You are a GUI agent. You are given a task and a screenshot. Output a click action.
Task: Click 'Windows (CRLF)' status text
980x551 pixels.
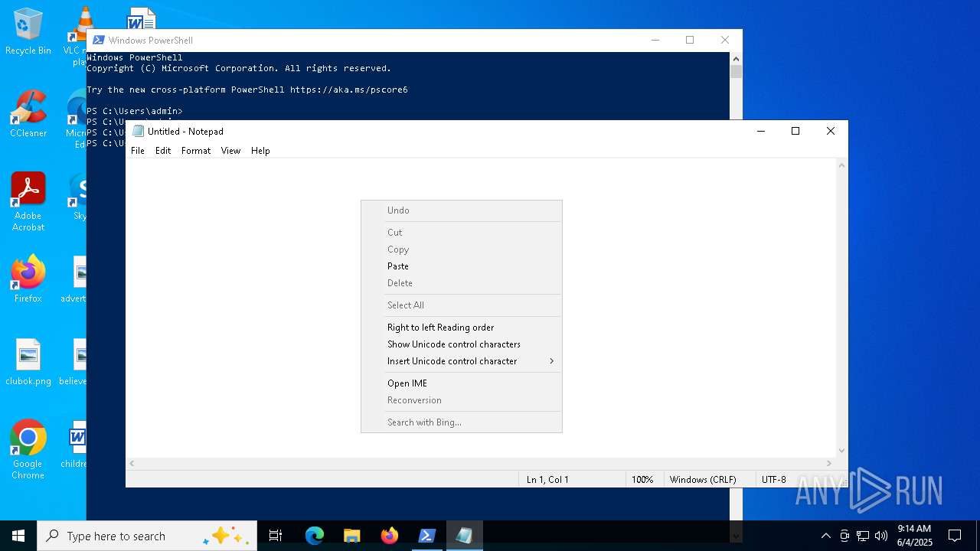click(x=703, y=480)
